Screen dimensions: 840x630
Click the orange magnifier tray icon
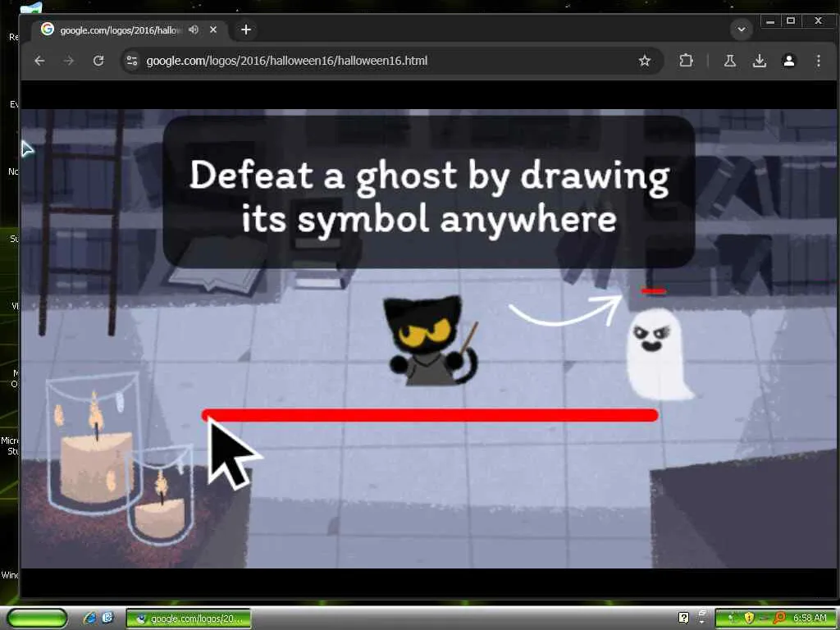(778, 619)
